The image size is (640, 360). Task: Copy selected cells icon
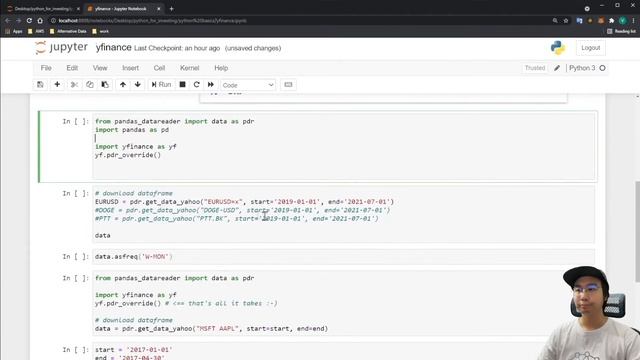click(x=90, y=84)
